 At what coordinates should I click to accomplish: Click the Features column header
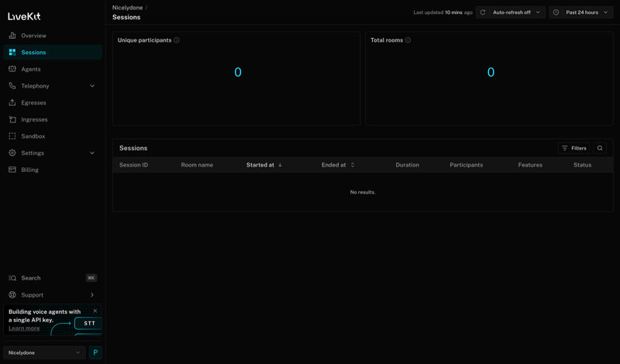tap(530, 165)
